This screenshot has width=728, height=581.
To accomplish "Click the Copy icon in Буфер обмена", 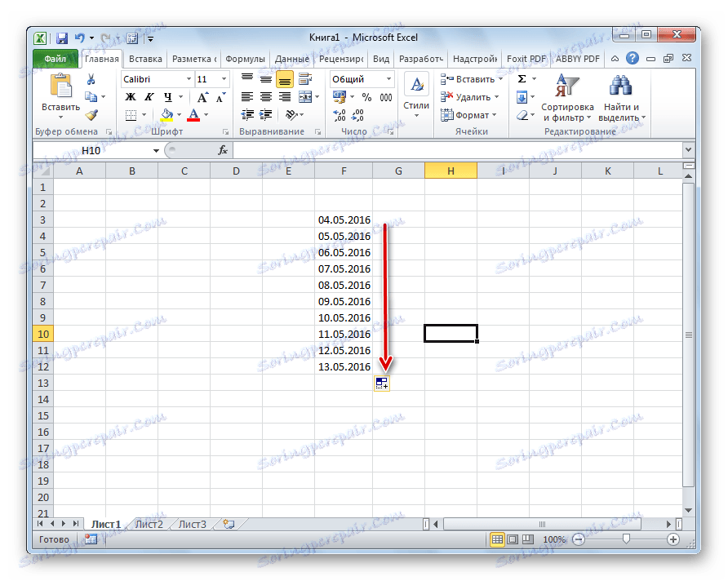I will click(x=92, y=95).
